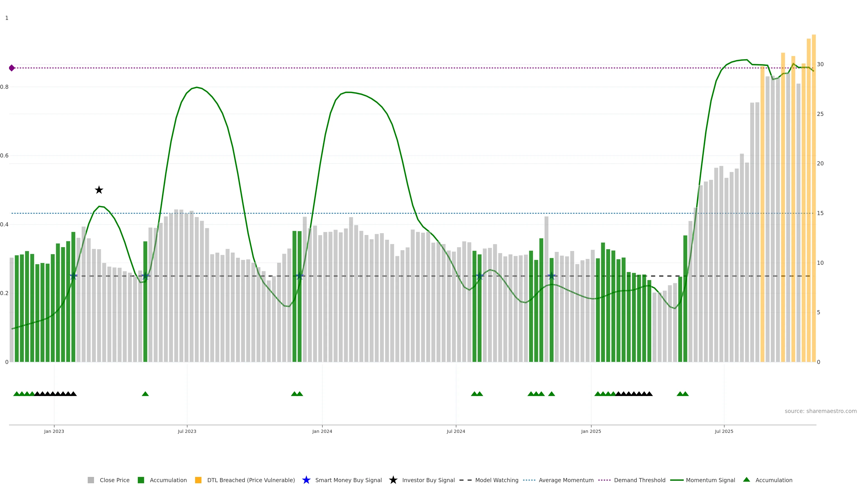Toggle the Smart Money Buy Signal legend label
This screenshot has height=488, width=868.
(348, 480)
